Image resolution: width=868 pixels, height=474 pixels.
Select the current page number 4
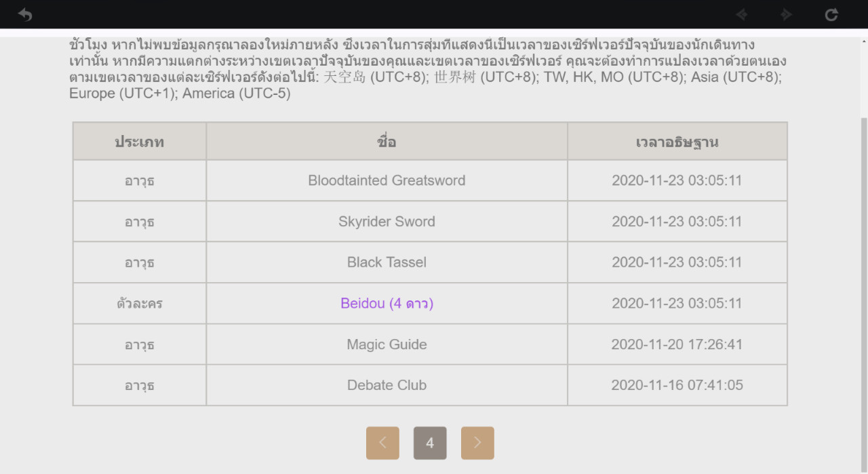[x=430, y=443]
